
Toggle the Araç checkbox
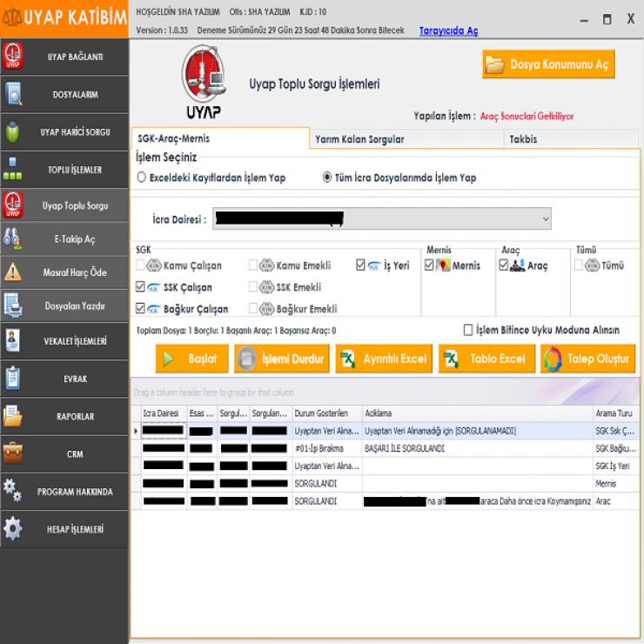click(x=504, y=265)
